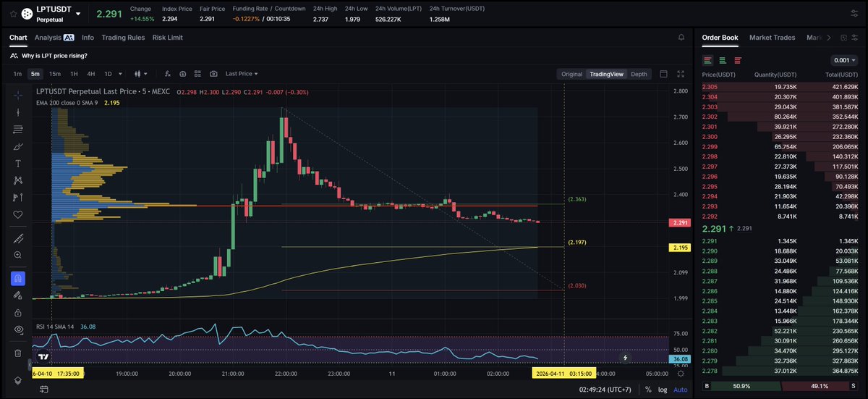
Task: Open the Risk Limit tab
Action: [x=167, y=37]
